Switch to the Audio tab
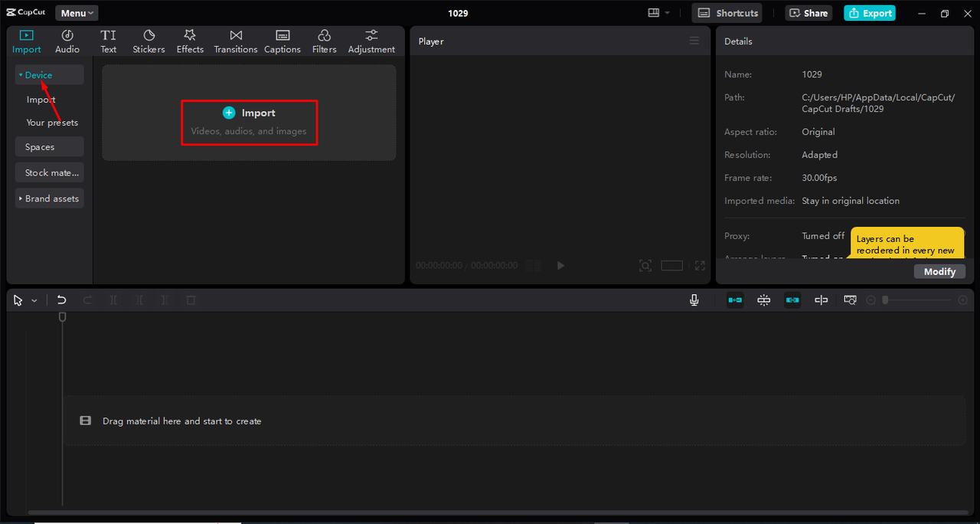980x524 pixels. pyautogui.click(x=67, y=41)
